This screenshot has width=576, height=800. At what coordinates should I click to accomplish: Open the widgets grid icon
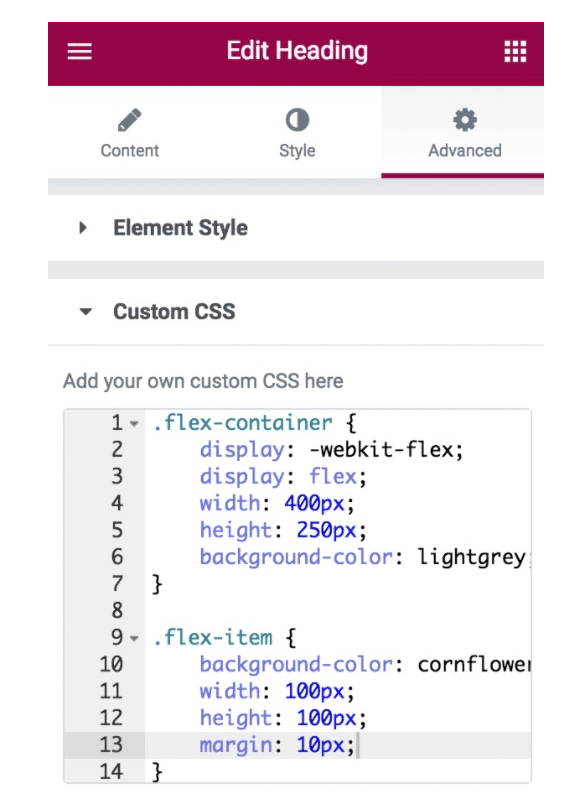click(515, 52)
